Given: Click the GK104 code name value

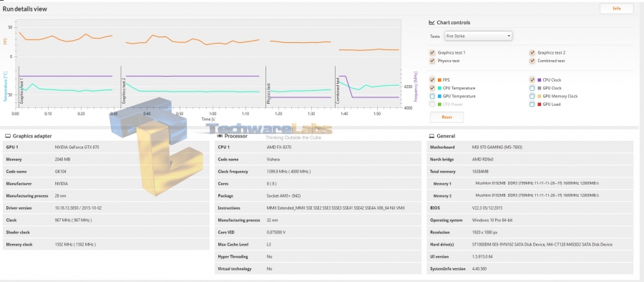Looking at the screenshot, I should 60,172.
